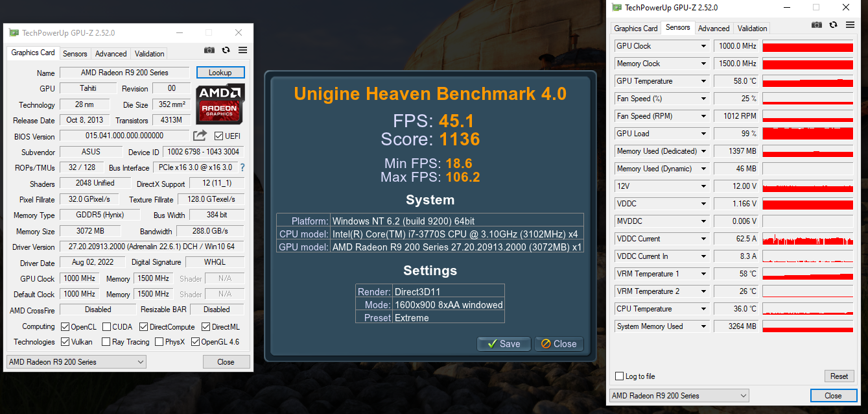Image resolution: width=868 pixels, height=414 pixels.
Task: Open Fan Speed (RPM) sensor dropdown
Action: coord(703,116)
